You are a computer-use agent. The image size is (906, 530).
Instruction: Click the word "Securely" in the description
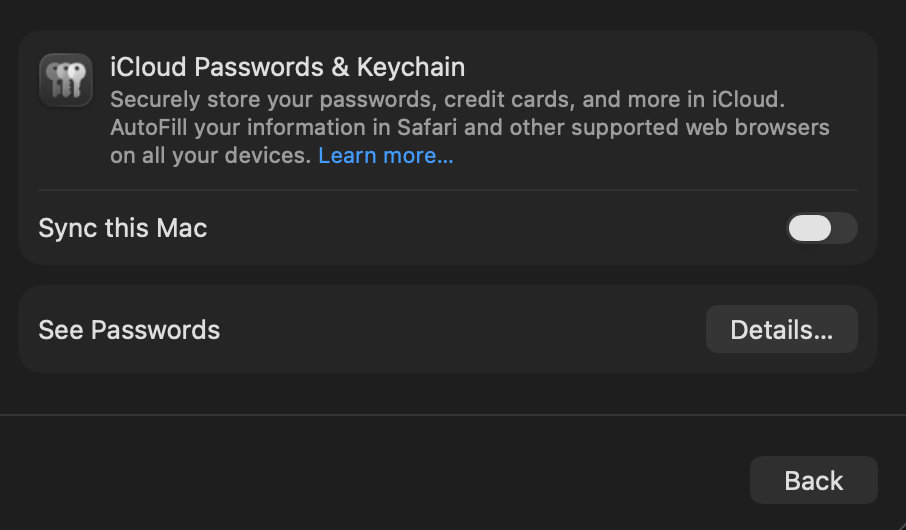coord(148,100)
